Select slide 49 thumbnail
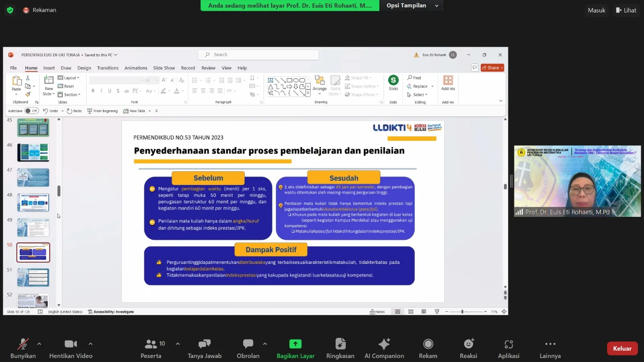 [33, 228]
